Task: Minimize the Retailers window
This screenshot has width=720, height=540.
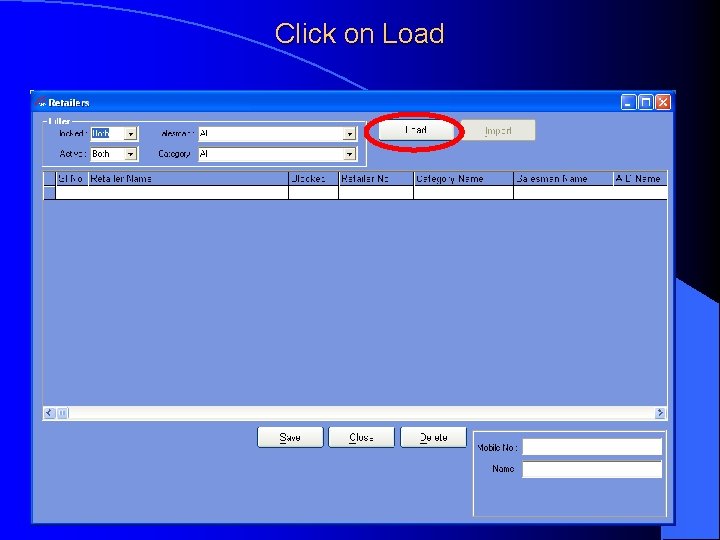Action: (x=628, y=102)
